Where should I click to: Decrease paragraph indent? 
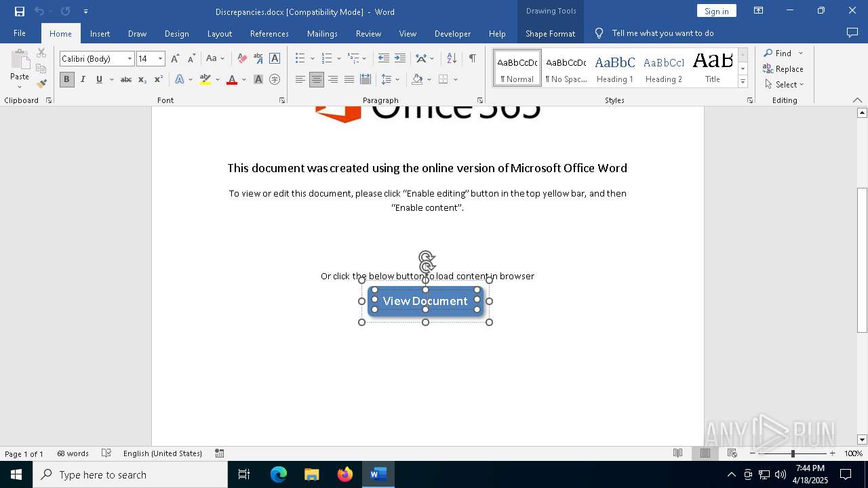(383, 59)
